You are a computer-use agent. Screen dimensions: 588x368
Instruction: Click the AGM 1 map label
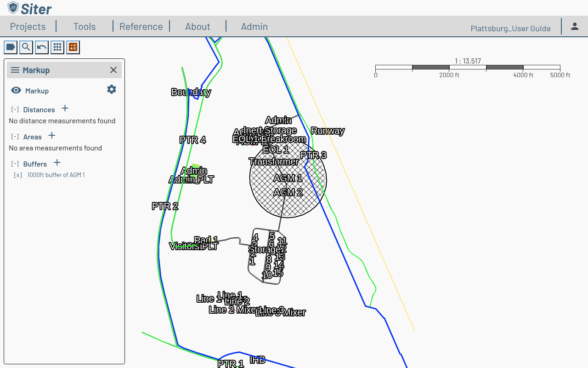[x=288, y=178]
